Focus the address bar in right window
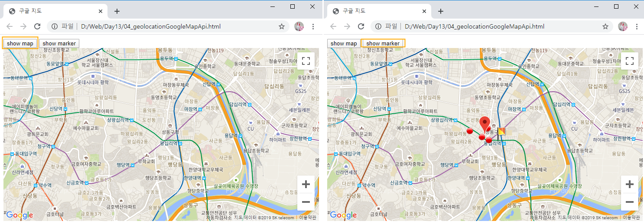The image size is (644, 224). click(492, 26)
